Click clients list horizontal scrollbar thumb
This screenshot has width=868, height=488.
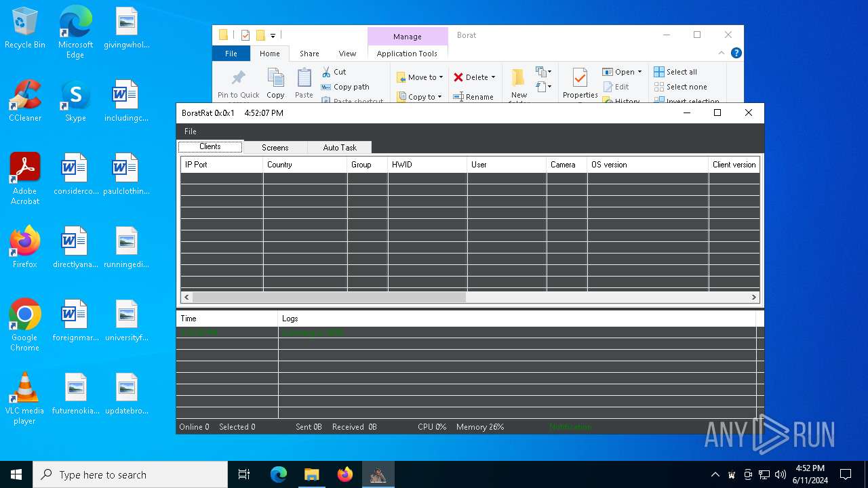330,297
